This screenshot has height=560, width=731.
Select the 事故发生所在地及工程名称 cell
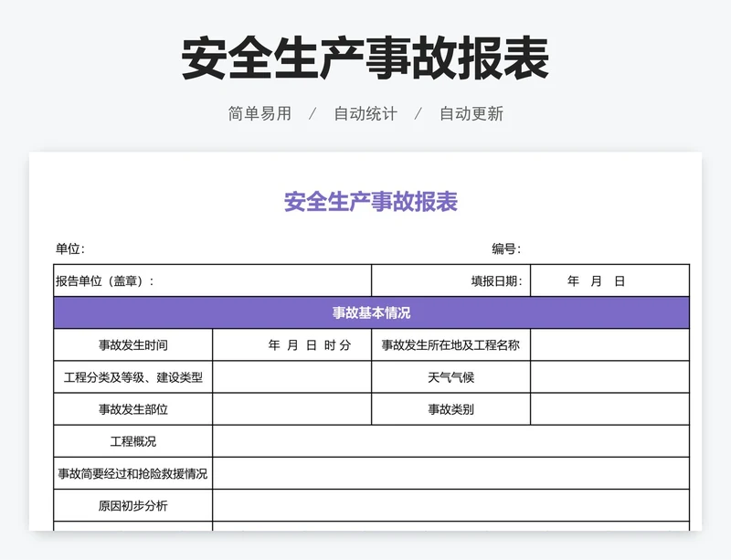450,345
